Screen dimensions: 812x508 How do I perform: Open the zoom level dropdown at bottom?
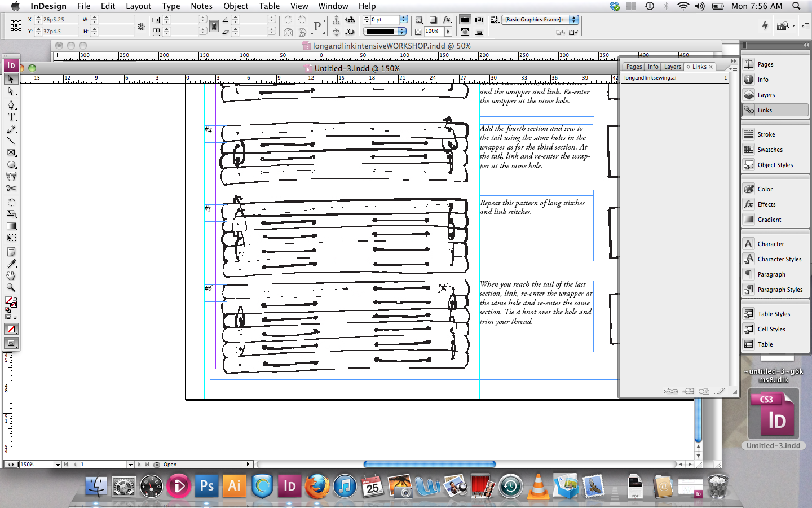point(58,465)
